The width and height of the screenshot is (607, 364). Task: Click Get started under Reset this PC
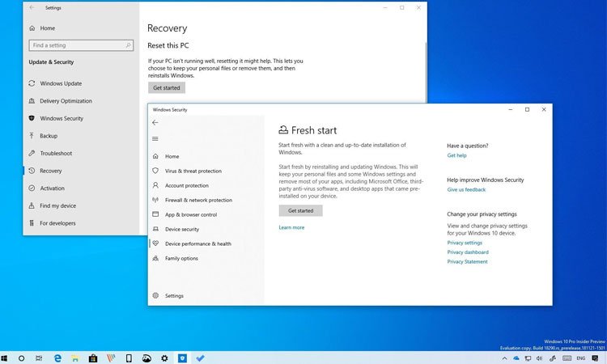tap(166, 87)
